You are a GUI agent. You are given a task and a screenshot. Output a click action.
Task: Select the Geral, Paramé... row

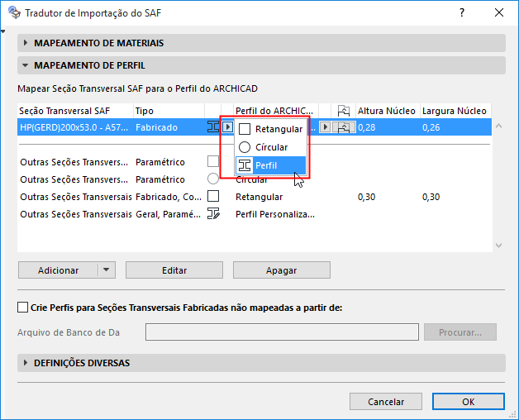(255, 214)
